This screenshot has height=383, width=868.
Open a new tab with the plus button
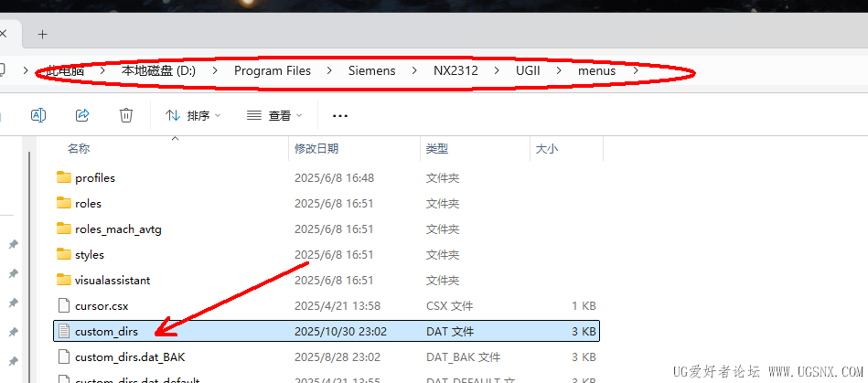(x=43, y=35)
